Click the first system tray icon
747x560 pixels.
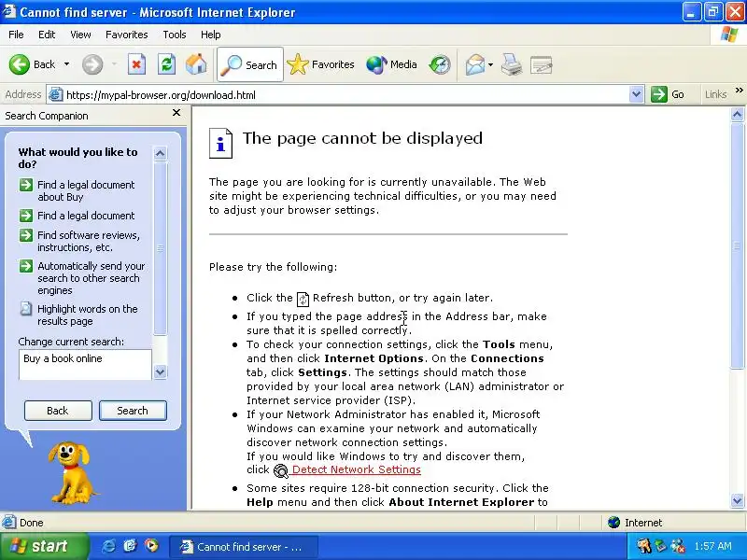[x=644, y=546]
